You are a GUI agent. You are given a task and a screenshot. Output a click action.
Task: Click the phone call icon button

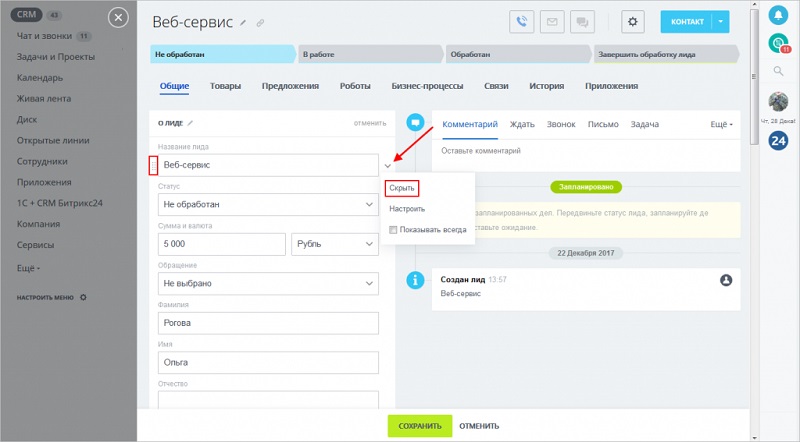[521, 22]
